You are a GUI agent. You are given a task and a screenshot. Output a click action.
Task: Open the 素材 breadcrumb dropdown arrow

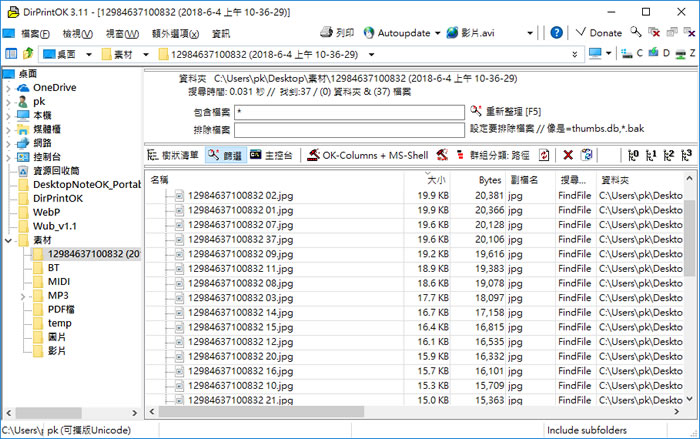[146, 54]
